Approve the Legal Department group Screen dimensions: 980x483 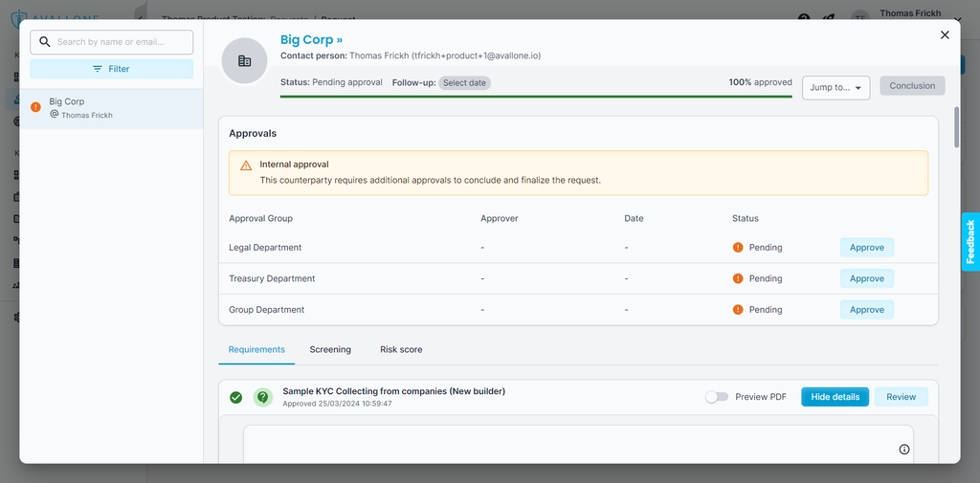[867, 248]
